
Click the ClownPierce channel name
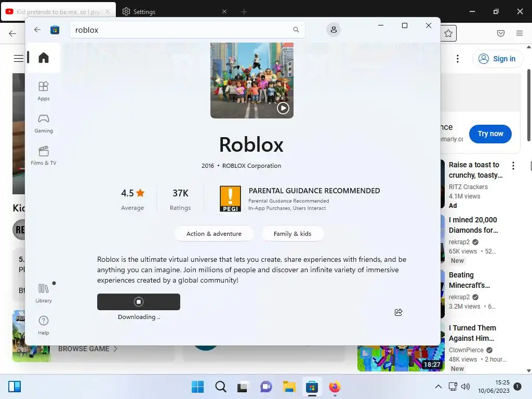466,350
